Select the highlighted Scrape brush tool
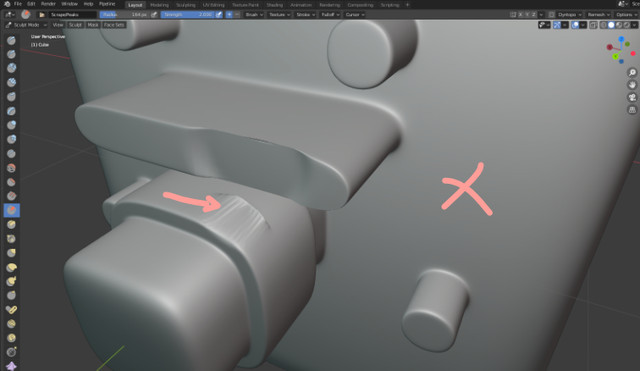 point(11,210)
